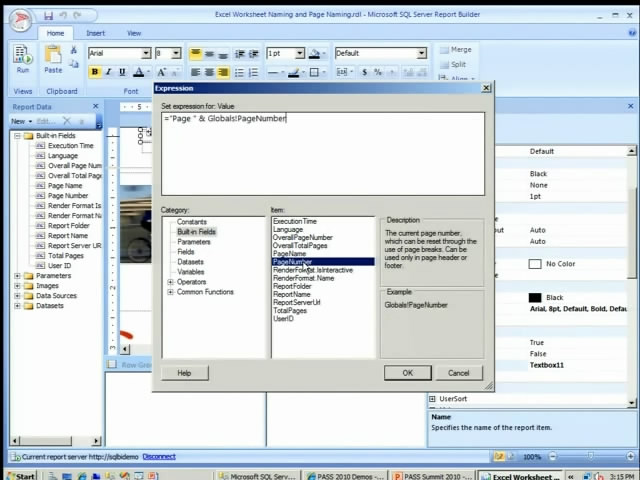Viewport: 640px width, 480px height.
Task: Expand the Parameters folder in Report Data
Action: tap(17, 276)
